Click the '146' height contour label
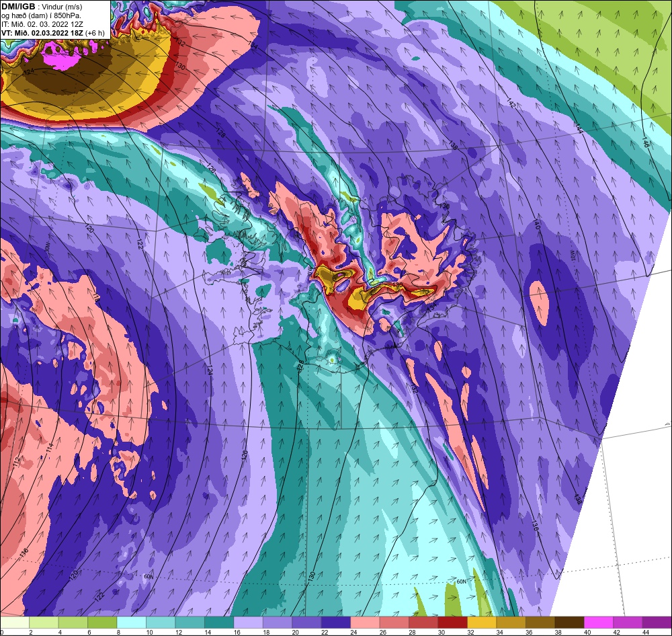This screenshot has width=672, height=636. 646,143
